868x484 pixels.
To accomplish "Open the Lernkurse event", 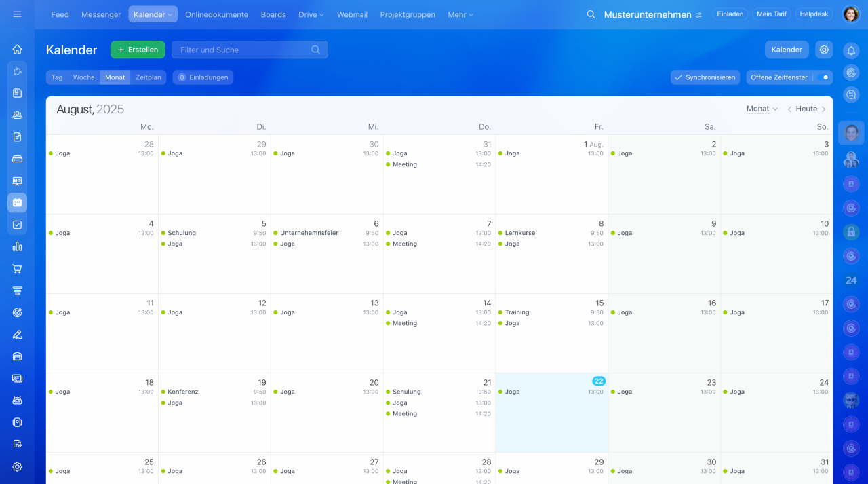I will 552,233.
